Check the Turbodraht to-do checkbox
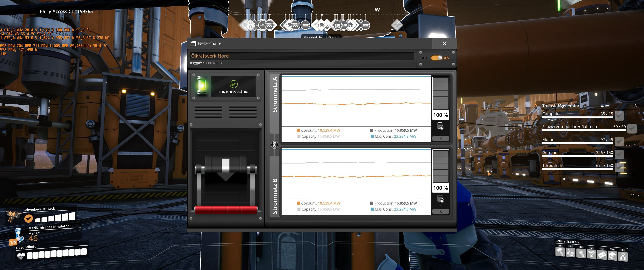 coord(619,168)
